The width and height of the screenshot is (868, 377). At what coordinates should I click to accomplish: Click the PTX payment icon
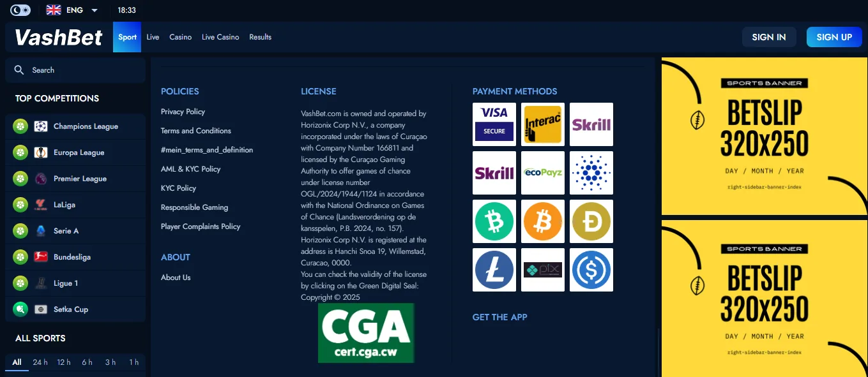[543, 270]
